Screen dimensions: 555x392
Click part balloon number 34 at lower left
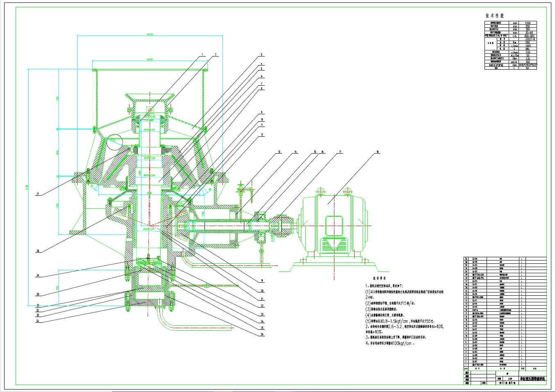[x=38, y=321]
